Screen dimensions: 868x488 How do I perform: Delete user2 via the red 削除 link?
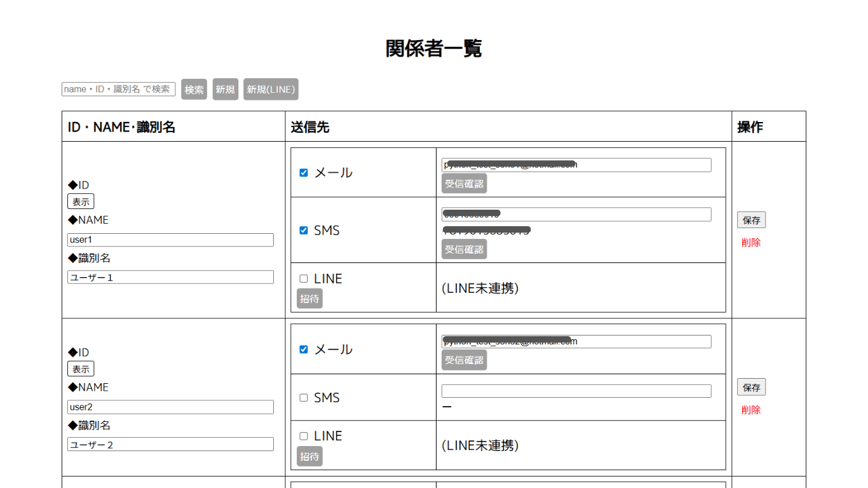click(750, 410)
